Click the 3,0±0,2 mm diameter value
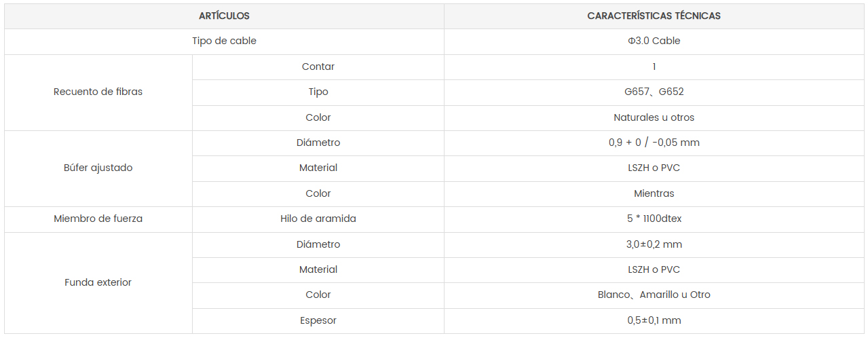 pyautogui.click(x=654, y=244)
